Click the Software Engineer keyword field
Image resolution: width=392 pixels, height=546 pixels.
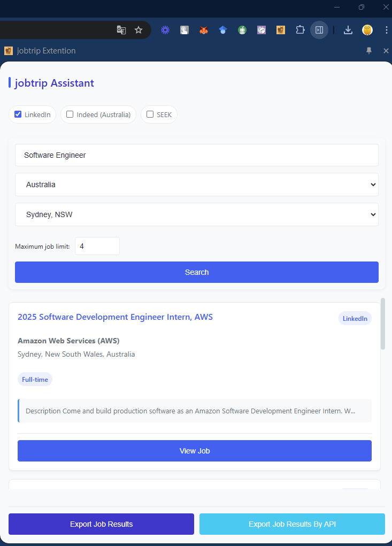pos(196,155)
